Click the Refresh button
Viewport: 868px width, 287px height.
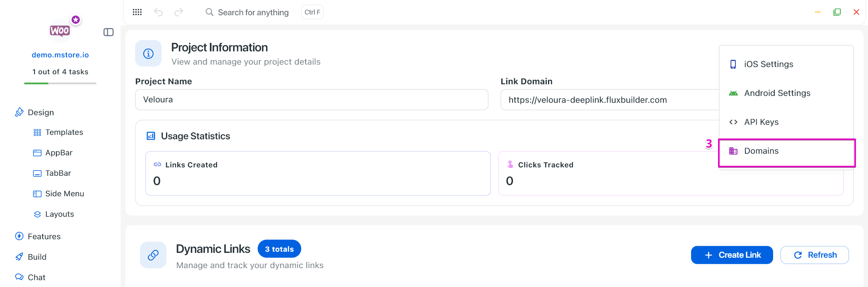(815, 255)
